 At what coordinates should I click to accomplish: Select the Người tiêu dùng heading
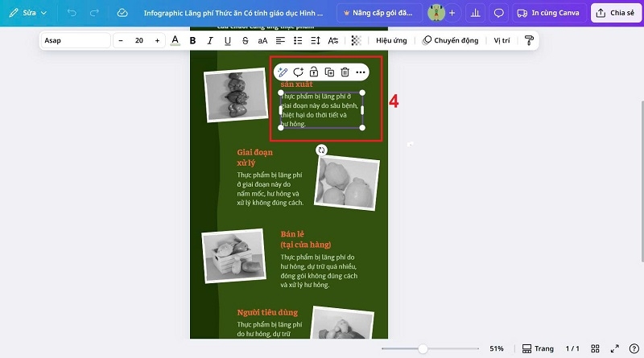[x=267, y=312]
